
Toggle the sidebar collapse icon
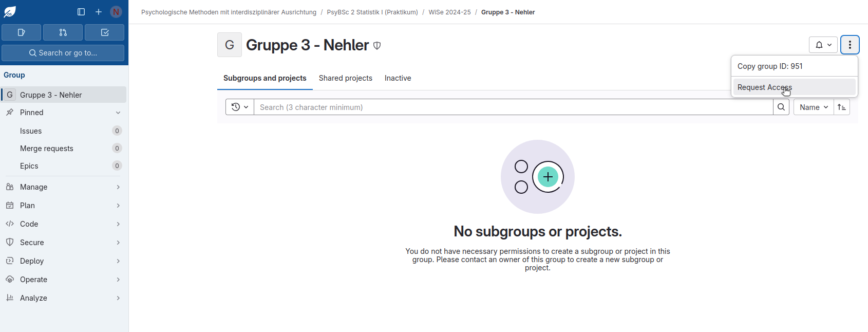pyautogui.click(x=81, y=12)
